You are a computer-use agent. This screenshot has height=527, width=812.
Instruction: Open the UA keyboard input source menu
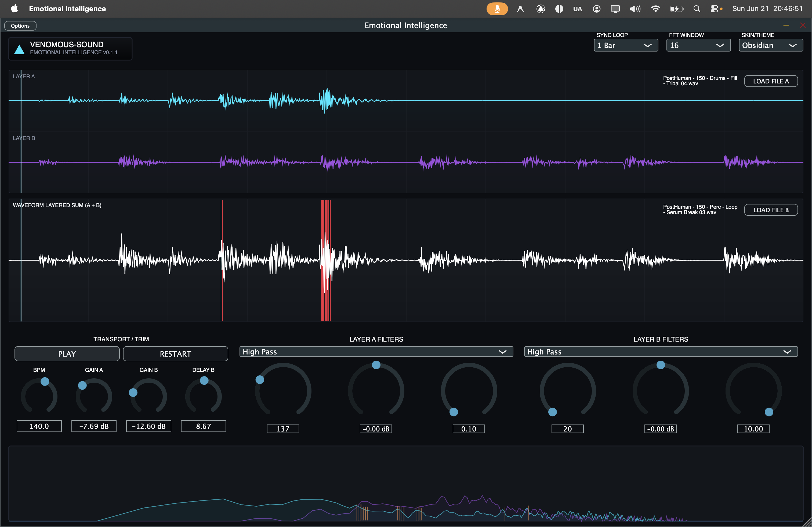tap(577, 9)
